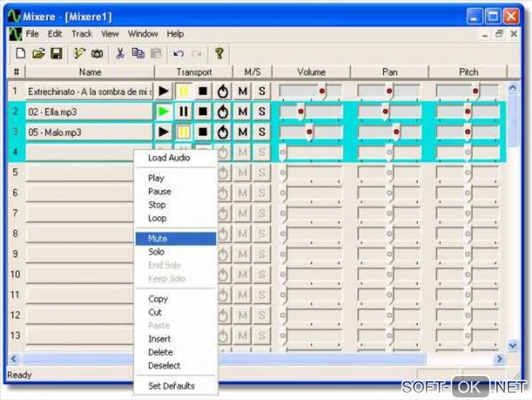Stop track 02 - Ella.mp3
Screen dimensions: 532x400
[203, 112]
